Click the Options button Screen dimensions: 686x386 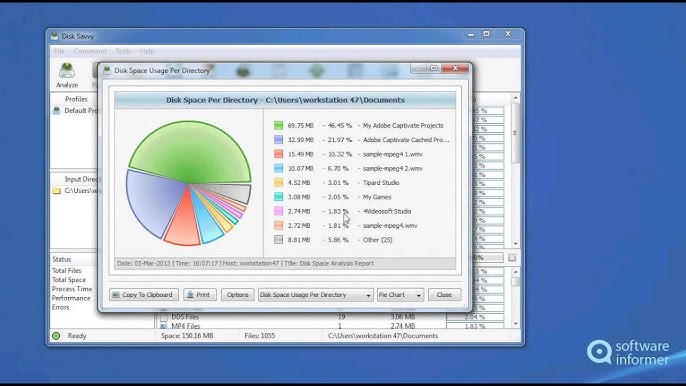click(x=238, y=295)
